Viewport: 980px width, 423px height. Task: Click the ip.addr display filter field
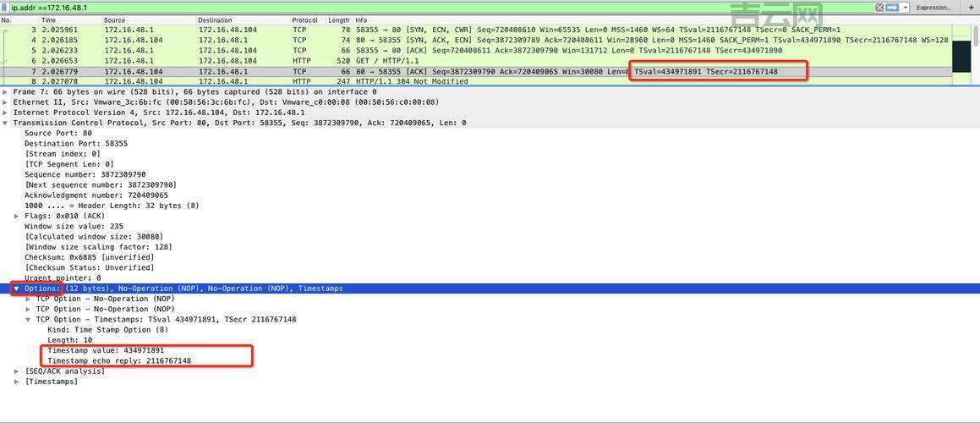pyautogui.click(x=423, y=8)
